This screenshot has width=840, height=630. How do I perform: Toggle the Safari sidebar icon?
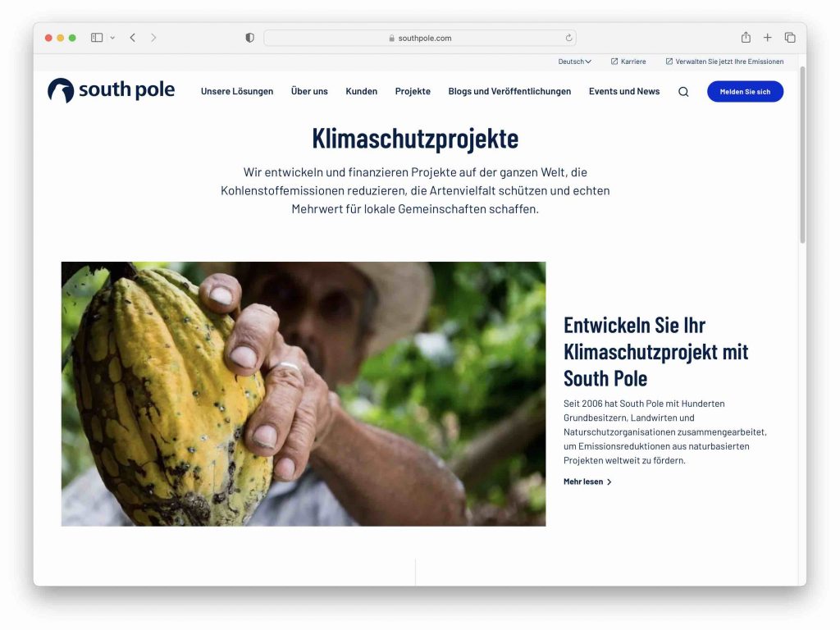pos(97,38)
